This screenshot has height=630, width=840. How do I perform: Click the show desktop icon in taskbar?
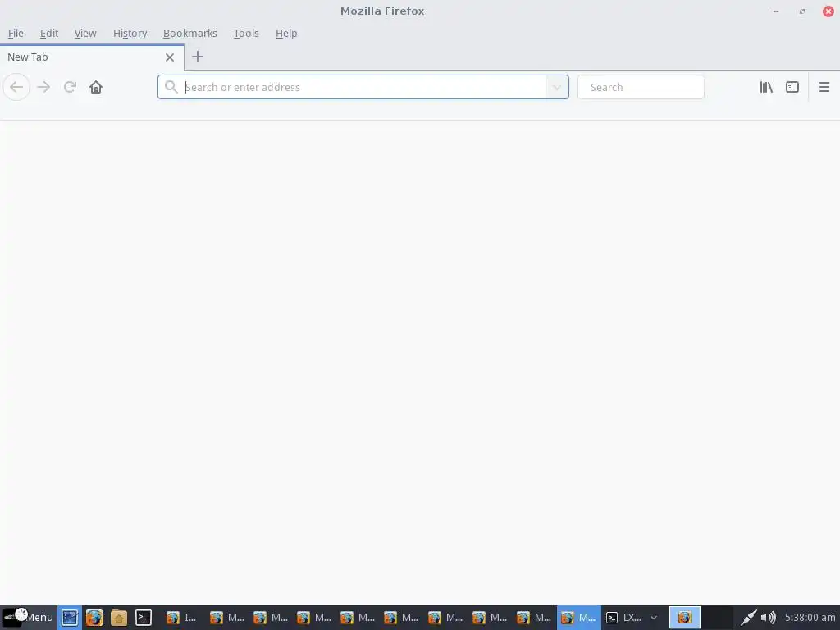click(x=70, y=618)
